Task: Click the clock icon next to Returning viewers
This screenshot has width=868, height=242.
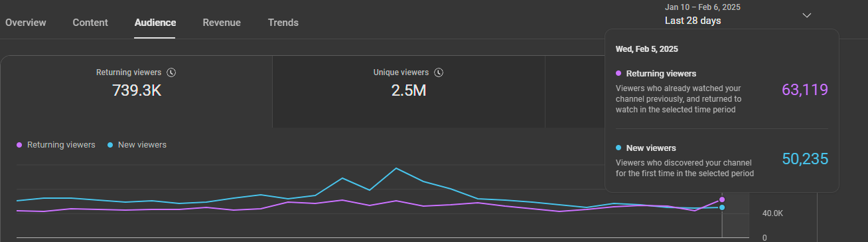Action: (171, 72)
